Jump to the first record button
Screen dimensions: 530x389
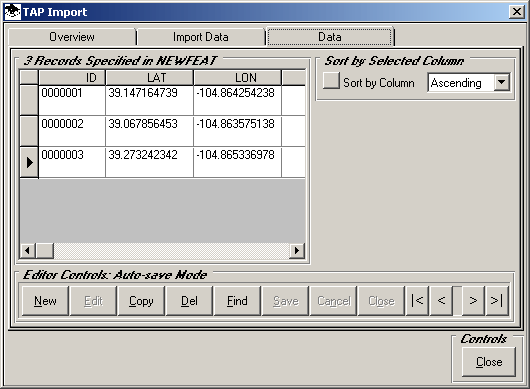click(417, 300)
